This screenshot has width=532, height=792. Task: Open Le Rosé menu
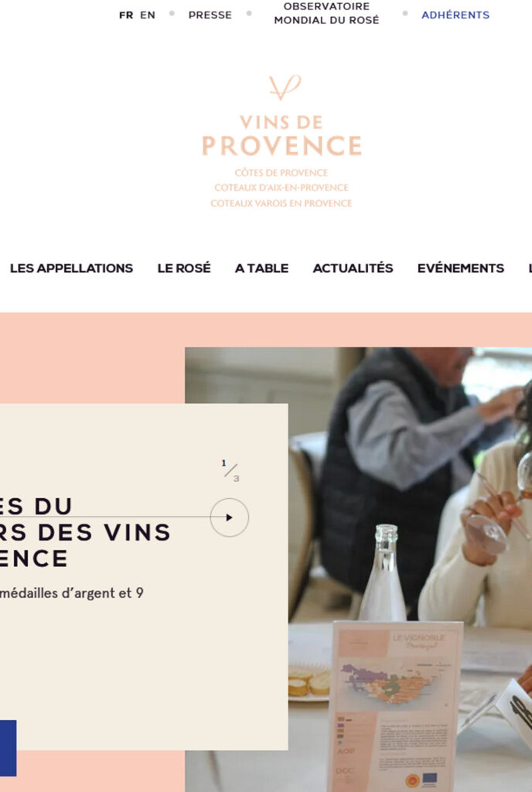(184, 268)
